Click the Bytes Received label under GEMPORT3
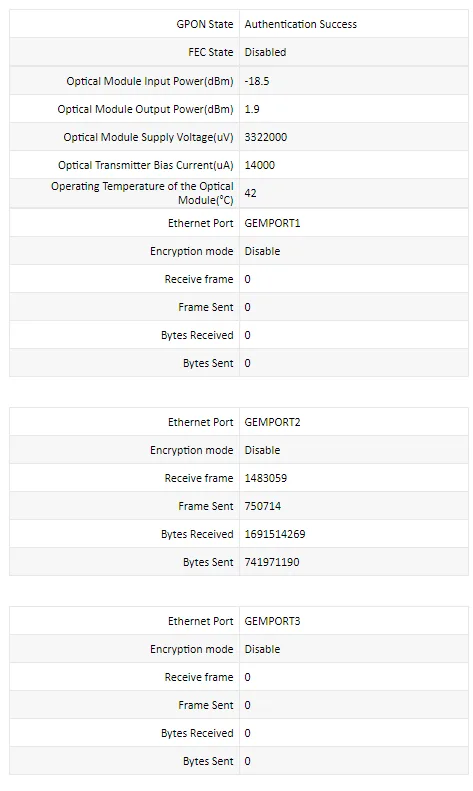The image size is (473, 791). click(x=197, y=733)
